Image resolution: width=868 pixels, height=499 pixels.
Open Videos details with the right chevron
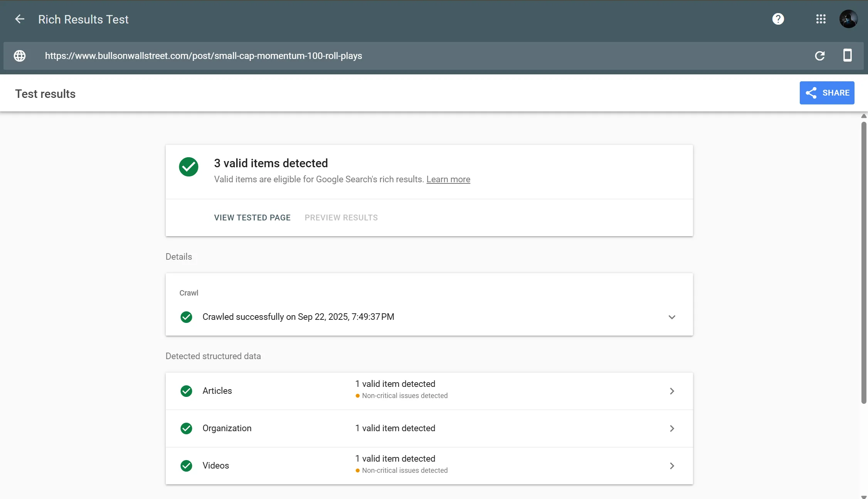(x=672, y=466)
